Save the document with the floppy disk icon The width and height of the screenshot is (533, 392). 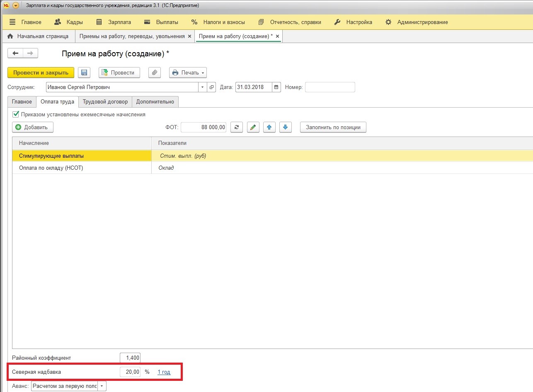[84, 72]
